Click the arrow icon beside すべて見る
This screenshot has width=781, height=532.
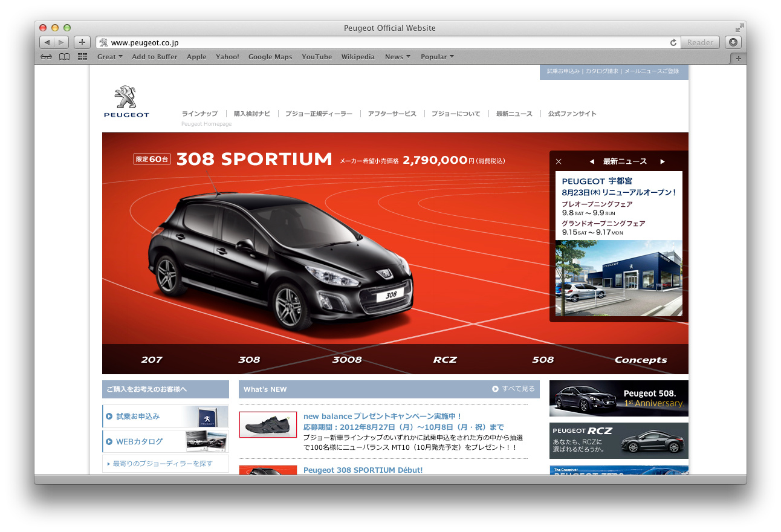point(496,389)
